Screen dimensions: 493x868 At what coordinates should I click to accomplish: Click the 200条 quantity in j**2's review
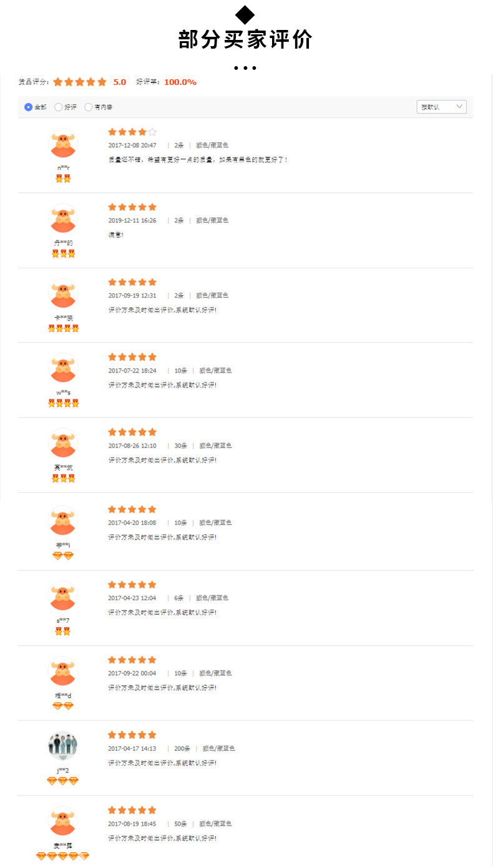(x=182, y=748)
